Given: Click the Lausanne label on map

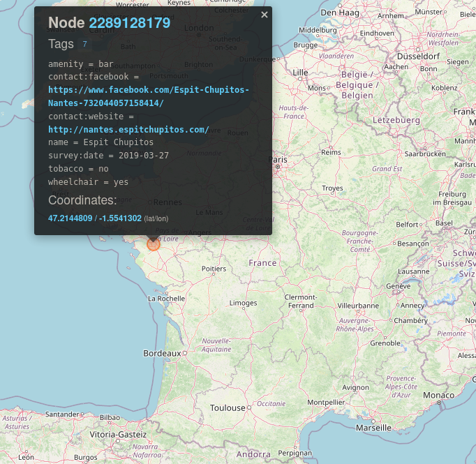Looking at the screenshot, I should click(414, 271).
